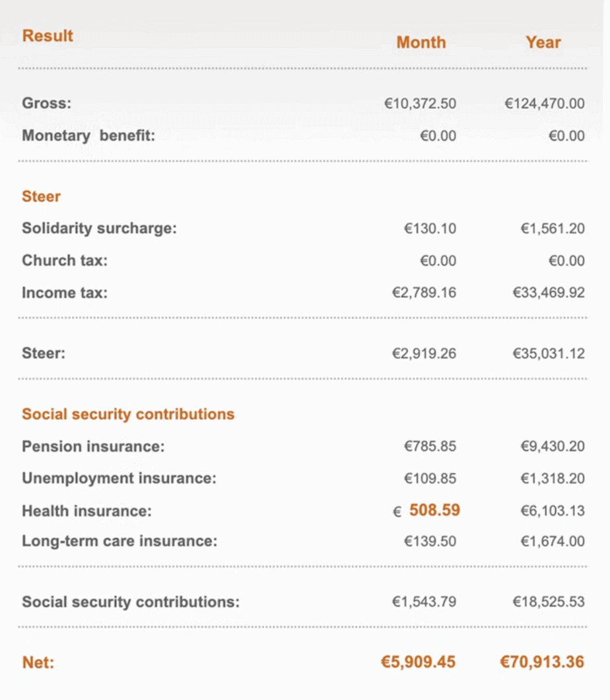The width and height of the screenshot is (610, 700).
Task: Click the yearly Net amount €70,913.36
Action: (x=542, y=662)
